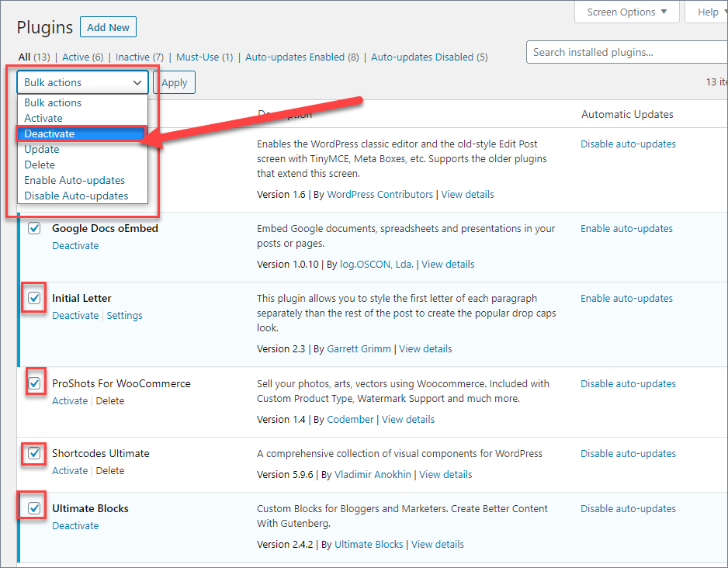728x568 pixels.
Task: Expand the Screen Options panel
Action: click(x=627, y=12)
